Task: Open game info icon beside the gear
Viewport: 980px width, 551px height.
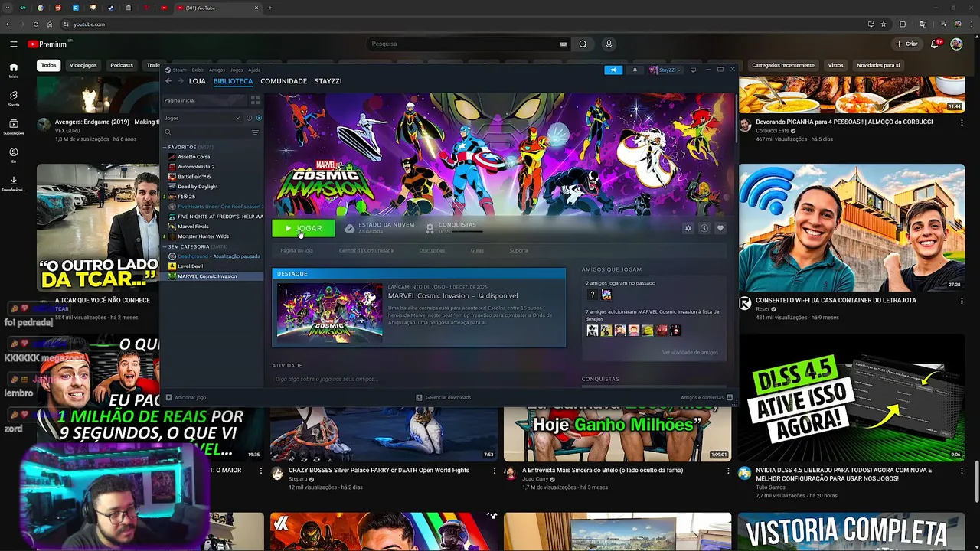Action: [x=704, y=228]
